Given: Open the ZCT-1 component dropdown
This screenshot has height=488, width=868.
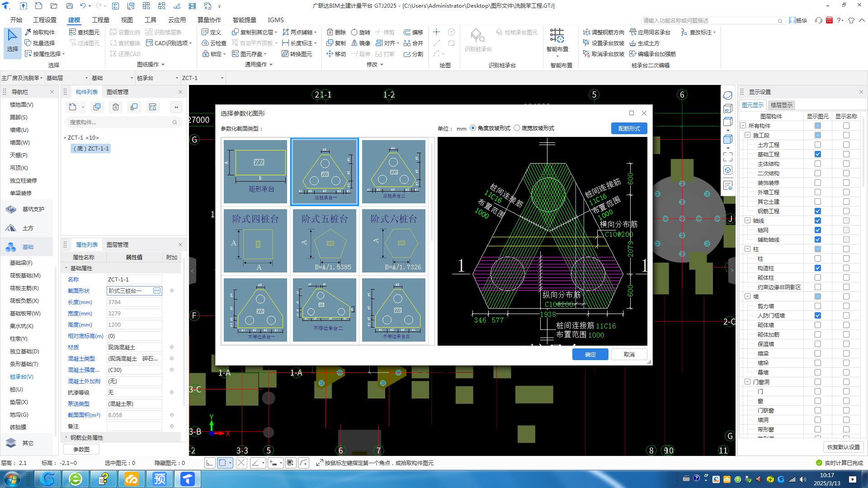Looking at the screenshot, I should pyautogui.click(x=203, y=78).
